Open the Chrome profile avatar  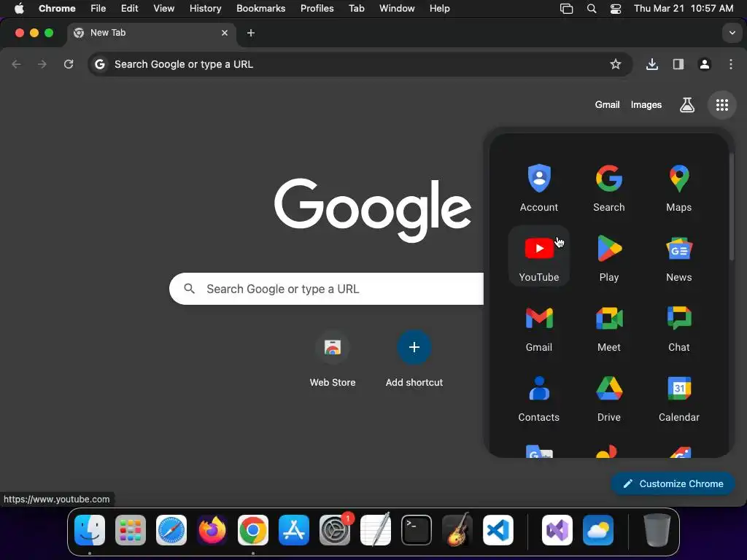click(704, 64)
